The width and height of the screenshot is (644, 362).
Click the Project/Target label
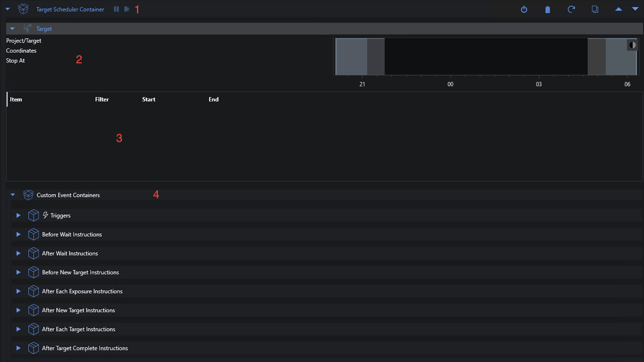click(x=24, y=41)
